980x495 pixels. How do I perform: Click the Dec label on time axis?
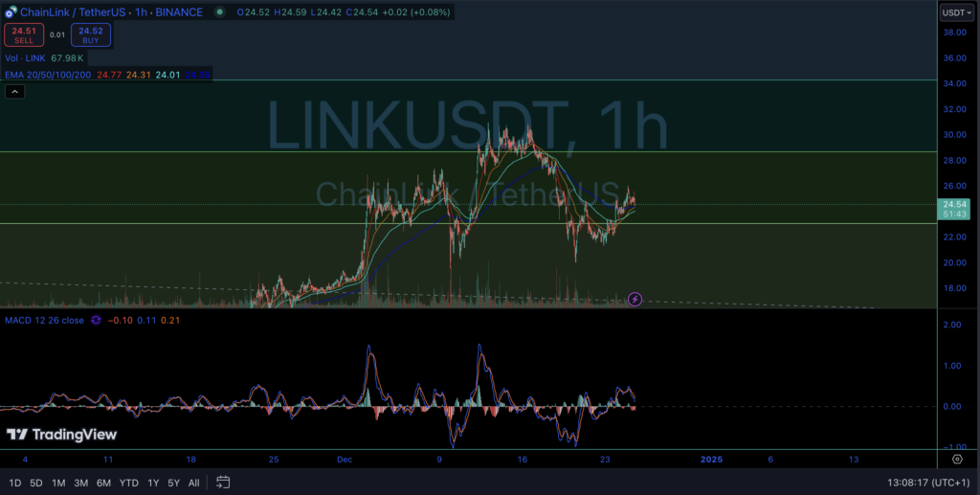pos(345,460)
